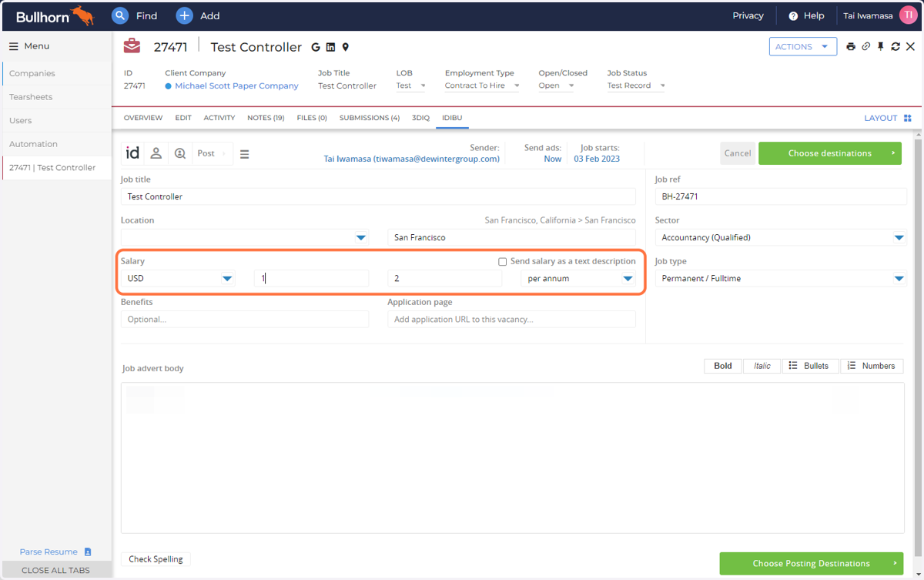Print the record with the printer icon

pyautogui.click(x=851, y=46)
